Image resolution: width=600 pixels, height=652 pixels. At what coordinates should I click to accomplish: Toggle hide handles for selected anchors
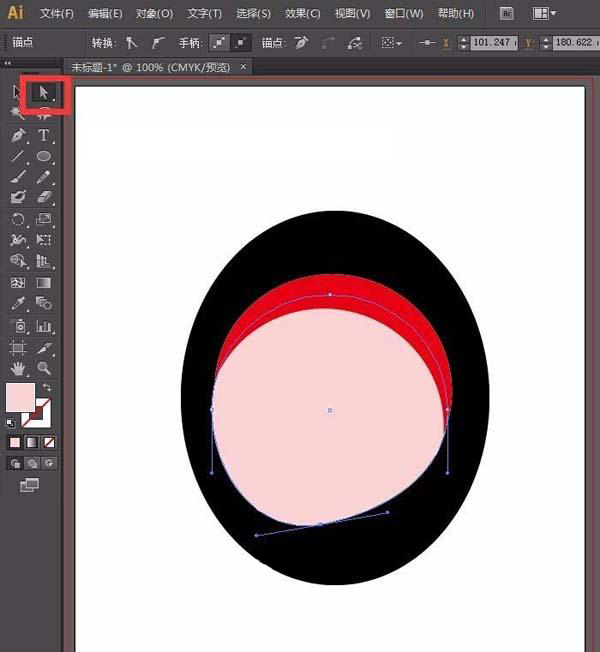(x=241, y=44)
